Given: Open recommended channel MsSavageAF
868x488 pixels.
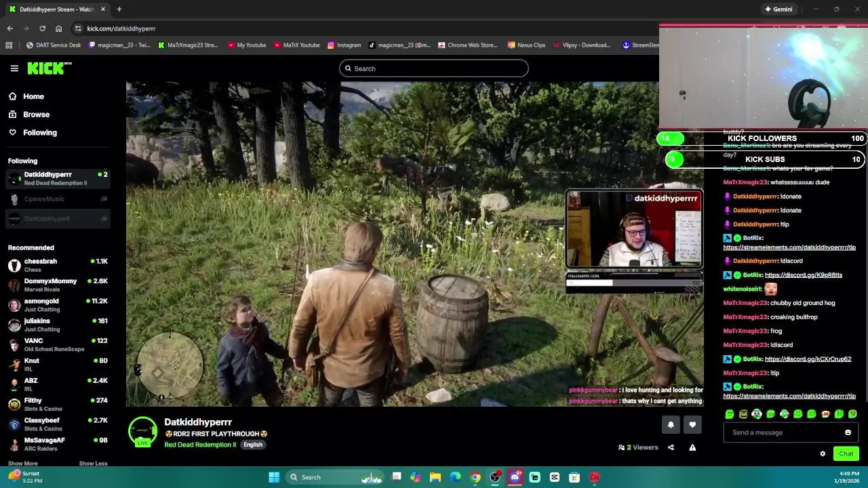Looking at the screenshot, I should click(x=57, y=444).
